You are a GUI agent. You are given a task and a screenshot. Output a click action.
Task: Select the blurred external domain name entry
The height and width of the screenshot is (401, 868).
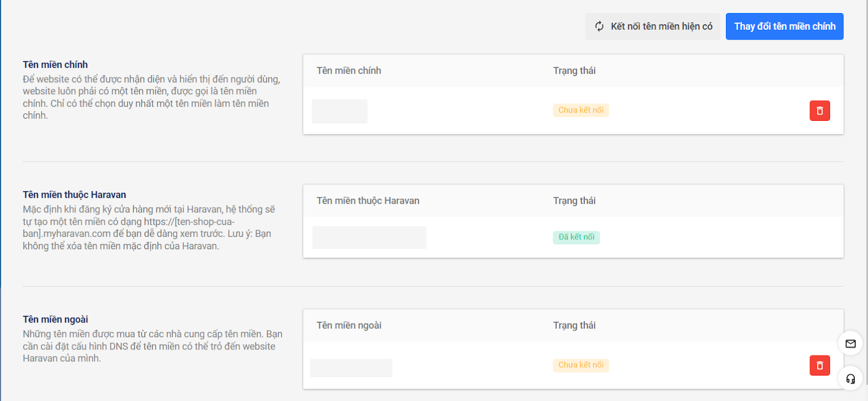pyautogui.click(x=351, y=368)
